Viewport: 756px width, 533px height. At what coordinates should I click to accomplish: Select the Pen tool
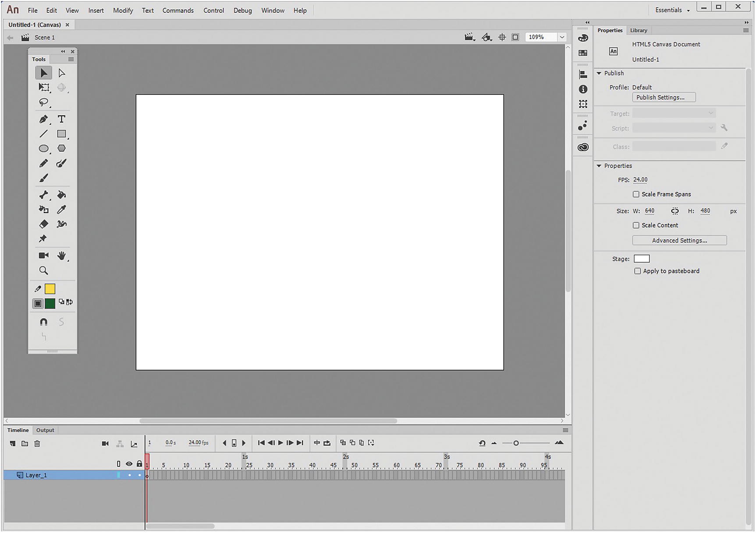pos(43,119)
